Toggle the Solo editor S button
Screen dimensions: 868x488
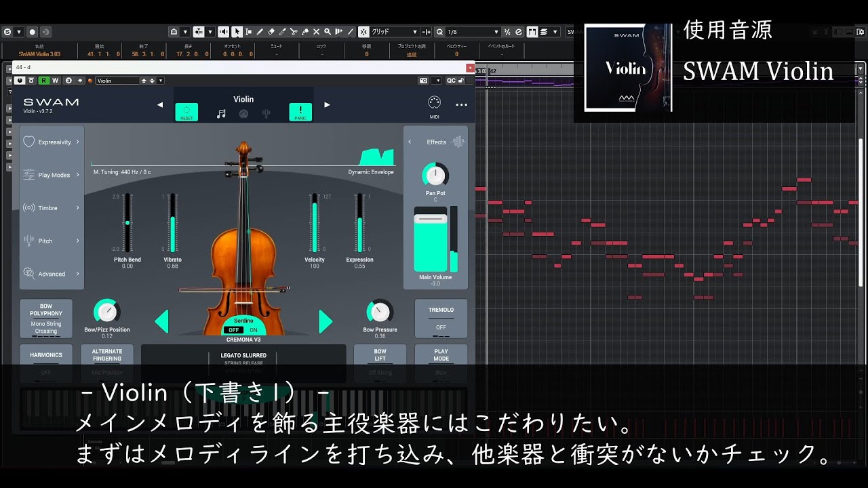pyautogui.click(x=7, y=31)
